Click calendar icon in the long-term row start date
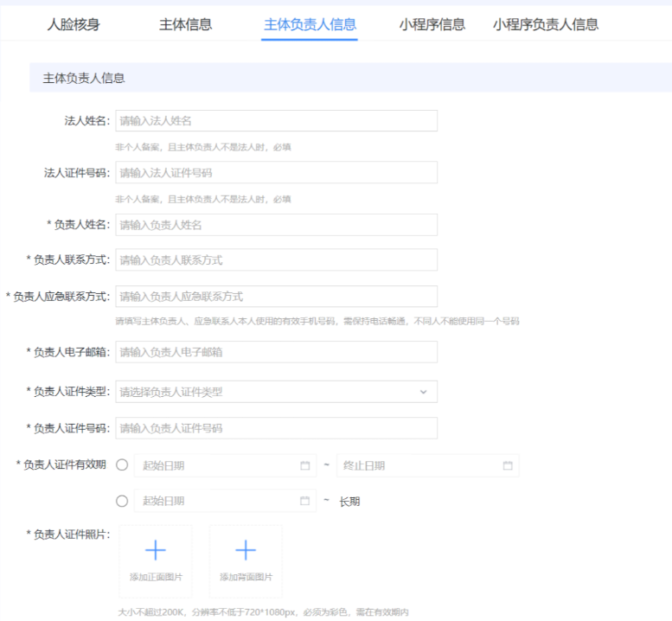This screenshot has width=672, height=621. pyautogui.click(x=304, y=501)
